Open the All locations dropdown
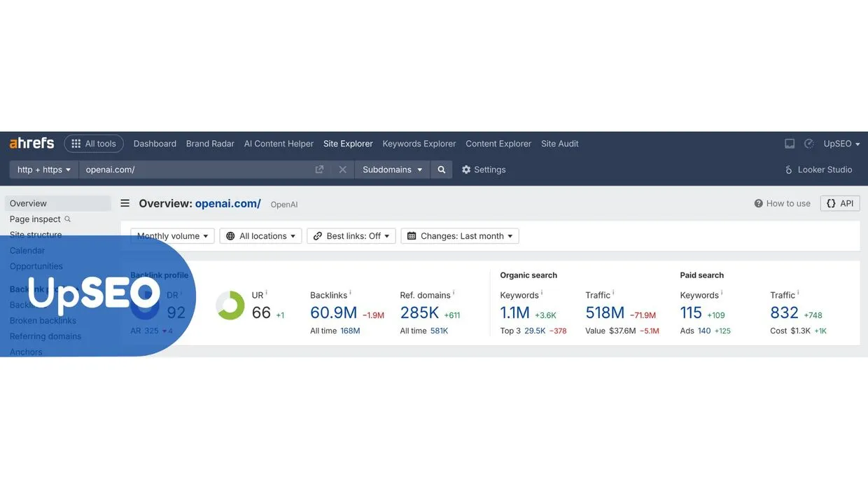Viewport: 868px width, 489px height. click(260, 235)
